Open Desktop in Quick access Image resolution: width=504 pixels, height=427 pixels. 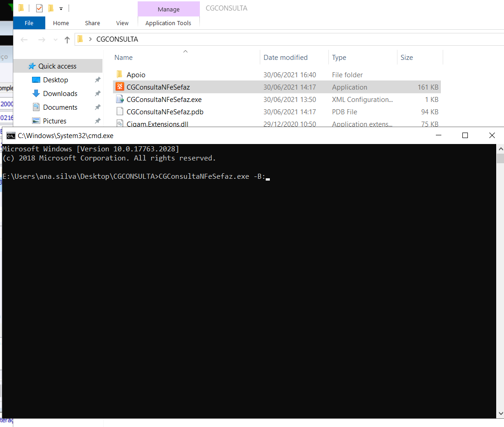(56, 80)
